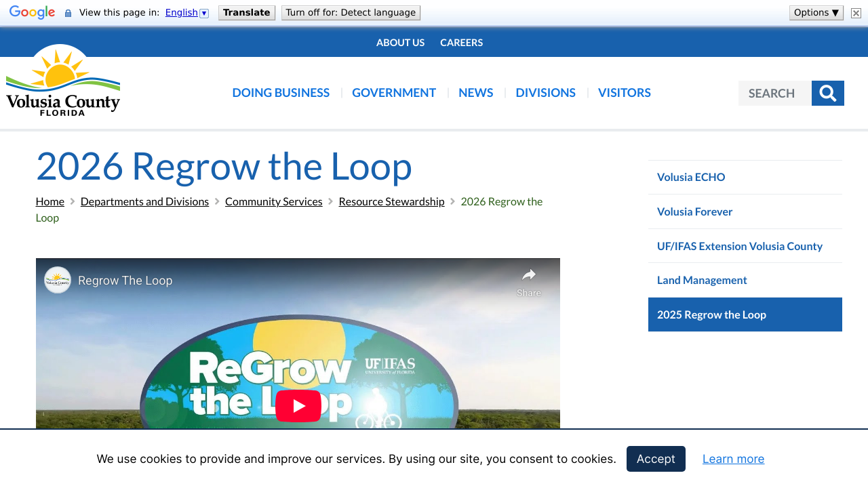The height and width of the screenshot is (488, 868).
Task: Open the Careers link in top bar
Action: coord(461,42)
